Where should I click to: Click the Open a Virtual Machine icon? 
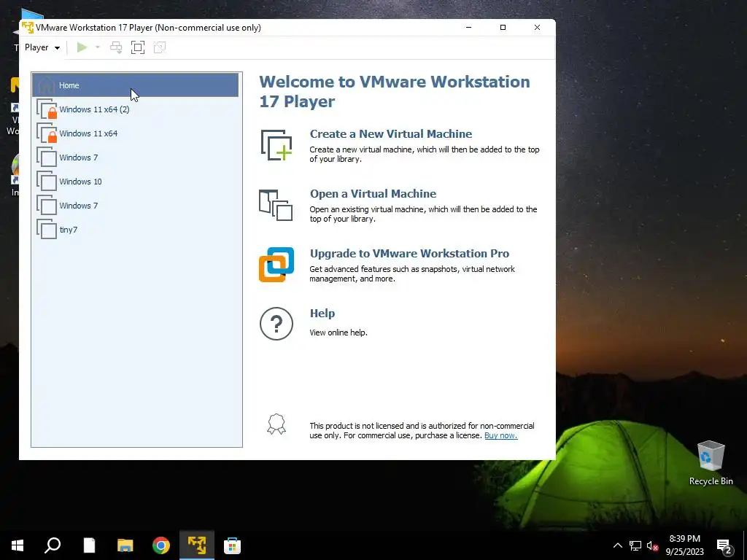(276, 205)
